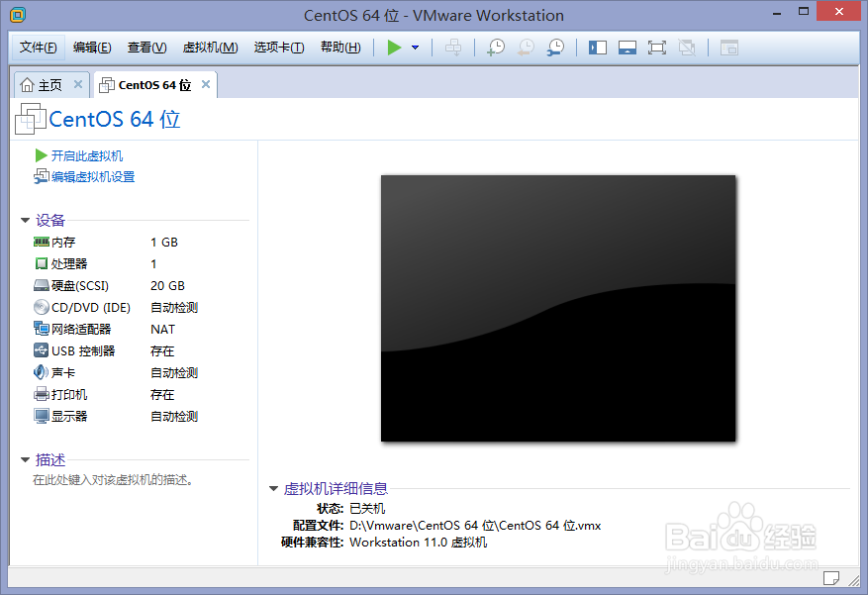Select the 打印机 device row
This screenshot has height=595, width=868.
coord(116,395)
